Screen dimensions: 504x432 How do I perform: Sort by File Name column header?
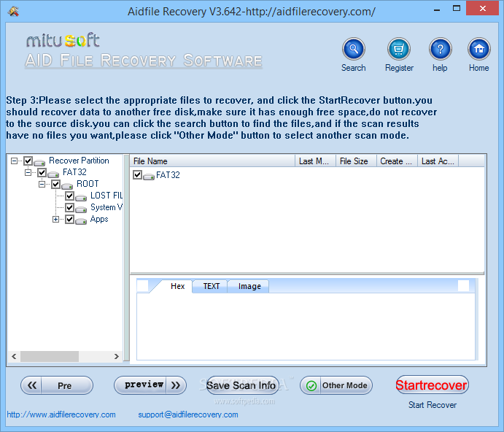(x=212, y=161)
